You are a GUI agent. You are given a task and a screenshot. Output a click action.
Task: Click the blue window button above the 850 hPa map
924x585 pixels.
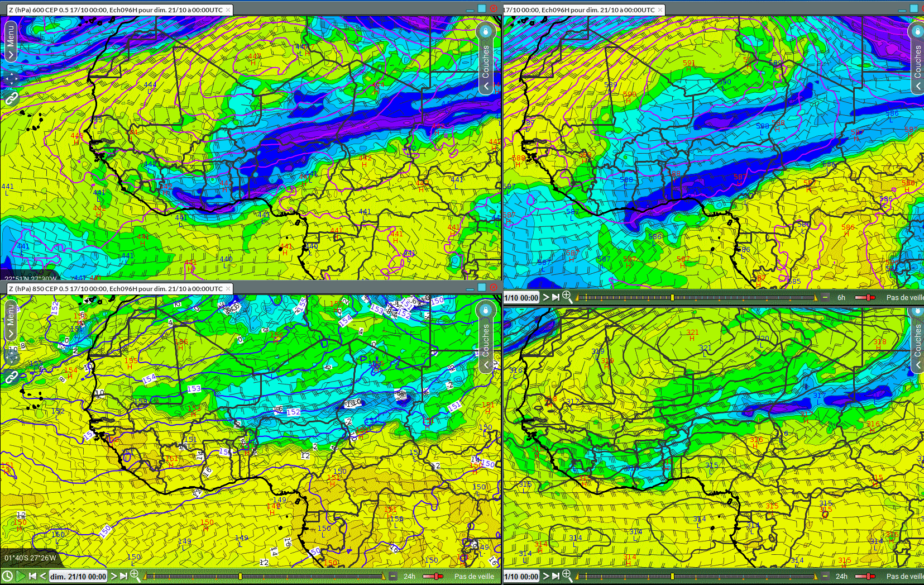pyautogui.click(x=482, y=287)
